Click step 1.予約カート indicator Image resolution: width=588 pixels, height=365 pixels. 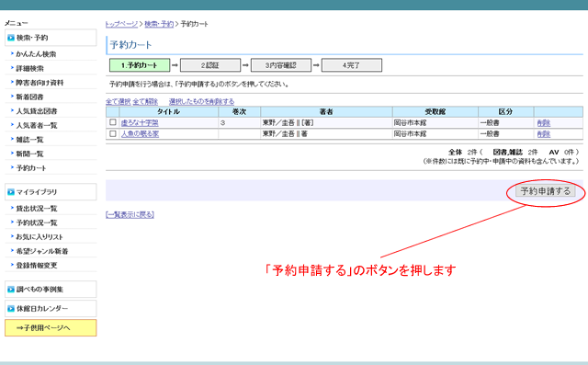[140, 65]
